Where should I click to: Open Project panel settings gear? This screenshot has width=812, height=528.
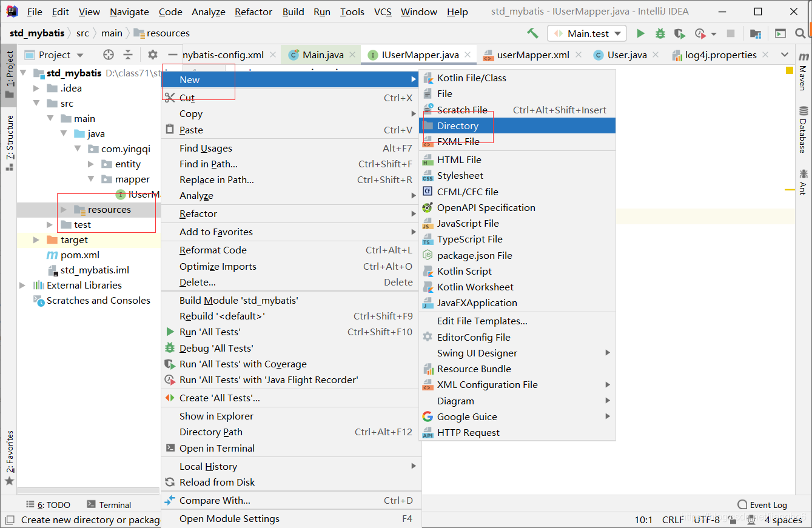[x=153, y=55]
